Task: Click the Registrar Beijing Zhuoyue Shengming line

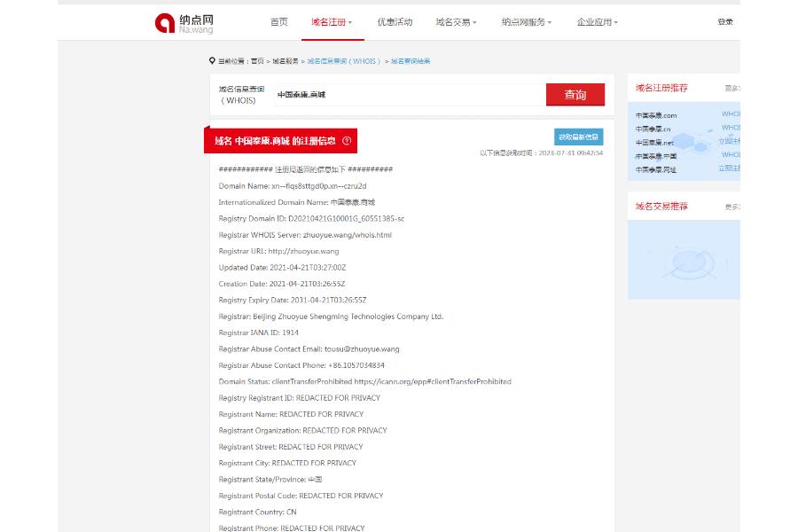Action: coord(331,317)
